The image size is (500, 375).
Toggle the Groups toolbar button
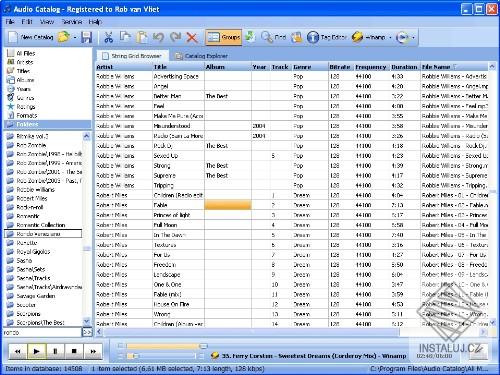pyautogui.click(x=223, y=37)
